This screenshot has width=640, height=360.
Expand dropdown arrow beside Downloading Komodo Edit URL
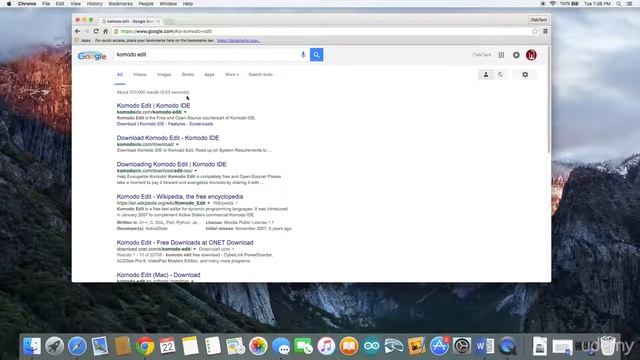(196, 171)
